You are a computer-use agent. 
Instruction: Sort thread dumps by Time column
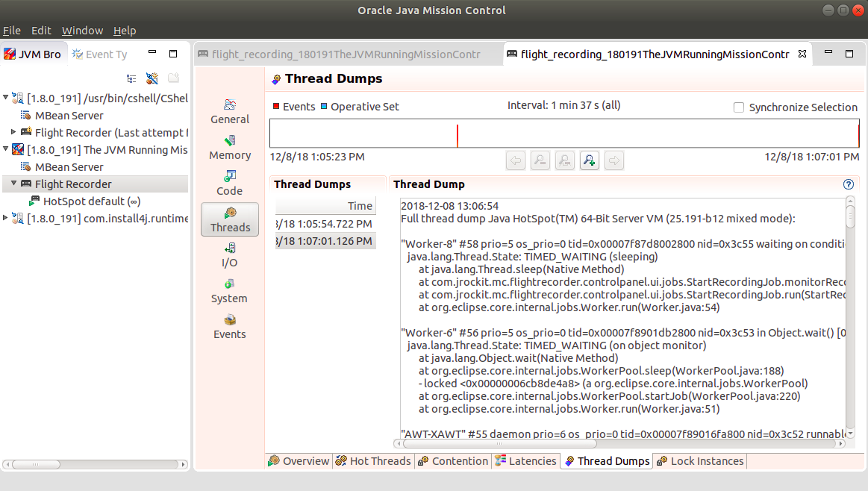(325, 206)
